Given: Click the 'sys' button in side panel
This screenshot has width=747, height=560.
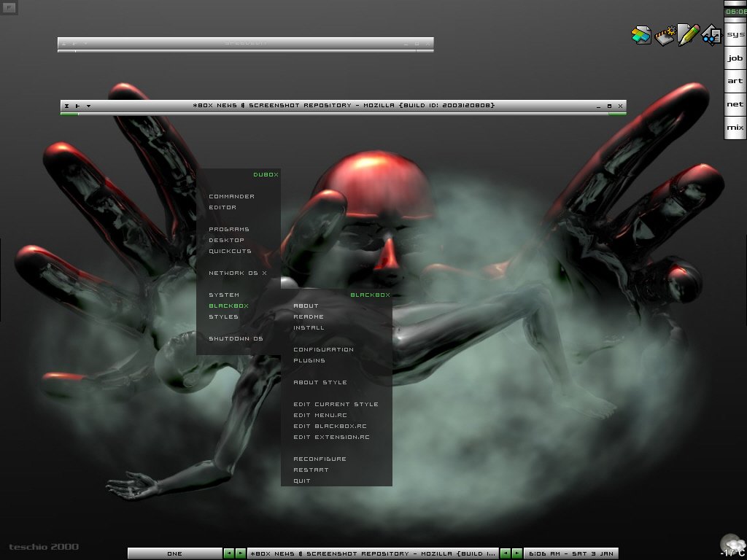Looking at the screenshot, I should pyautogui.click(x=735, y=34).
